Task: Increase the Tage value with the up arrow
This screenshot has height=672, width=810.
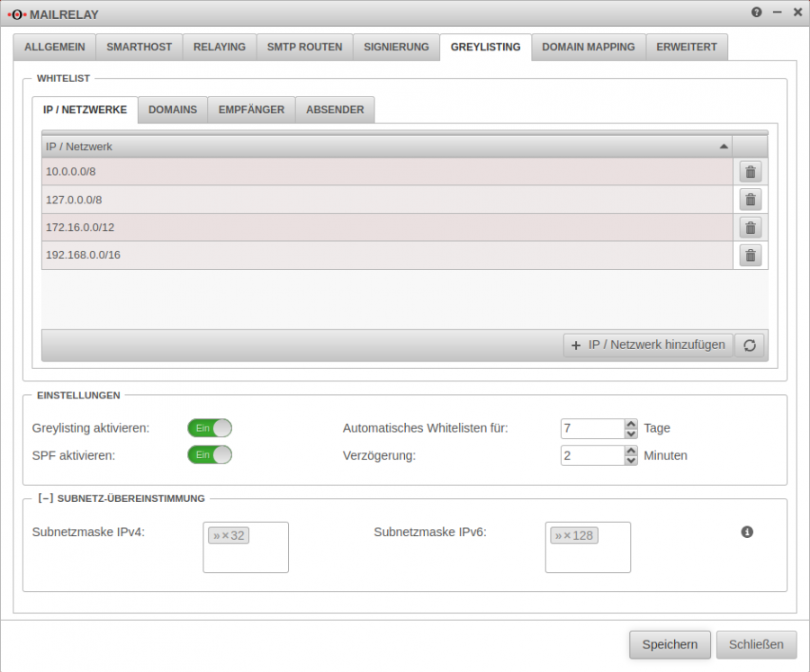Action: (631, 423)
